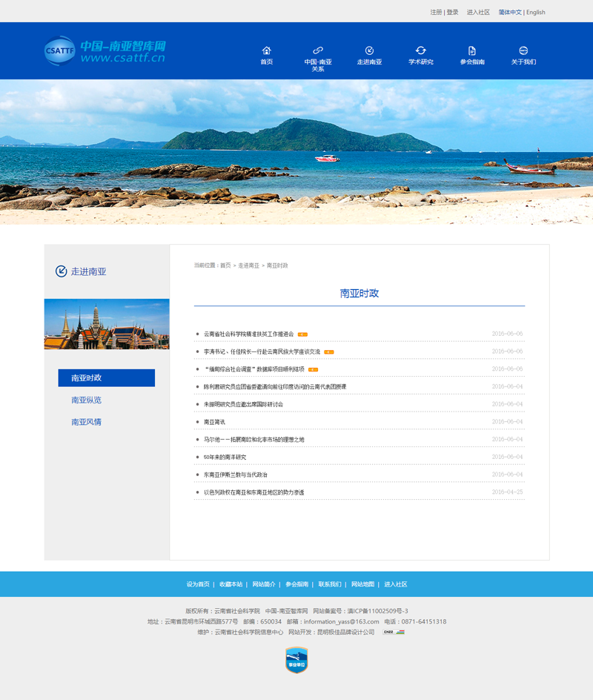
Task: Click 进入社区 in the blue footer bar
Action: point(396,584)
